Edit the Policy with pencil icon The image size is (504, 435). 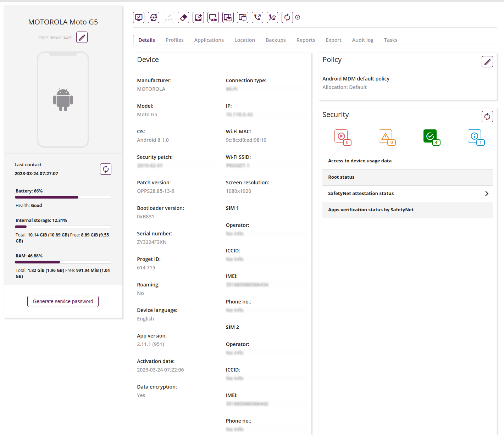pyautogui.click(x=487, y=62)
